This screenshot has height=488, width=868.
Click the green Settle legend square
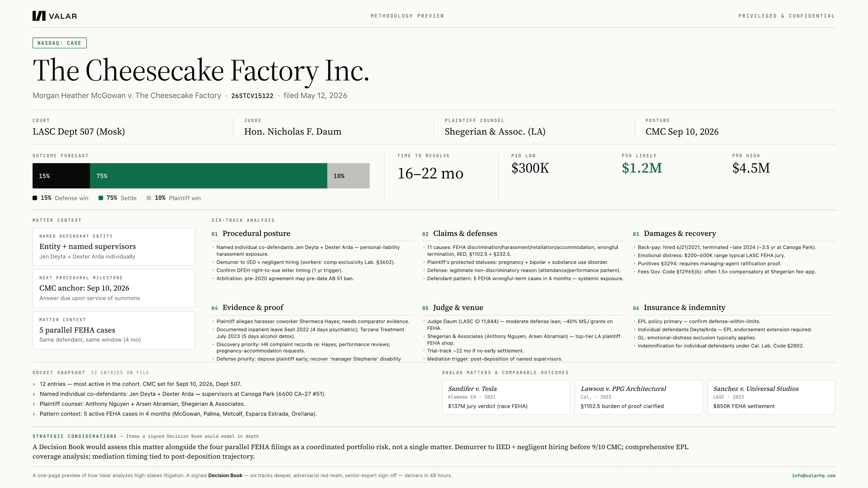(101, 198)
